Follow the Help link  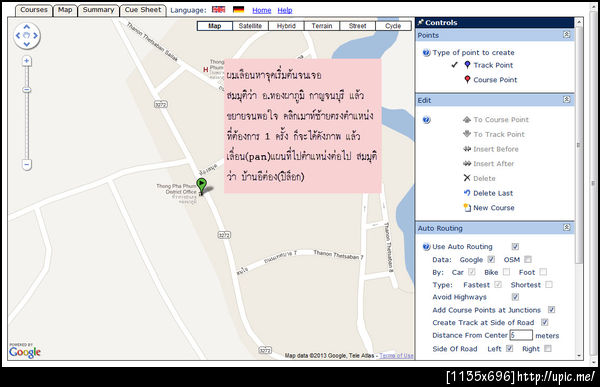point(285,10)
